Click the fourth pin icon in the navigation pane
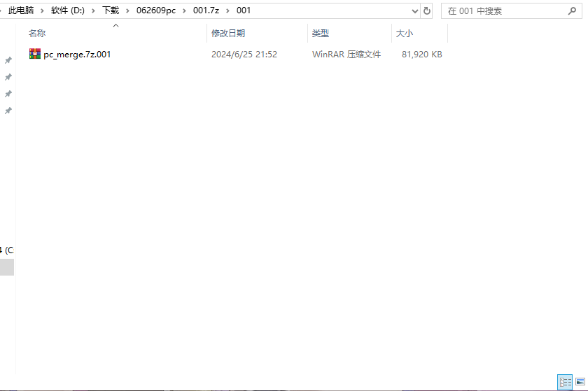Viewport: 588px width, 391px height. 8,111
